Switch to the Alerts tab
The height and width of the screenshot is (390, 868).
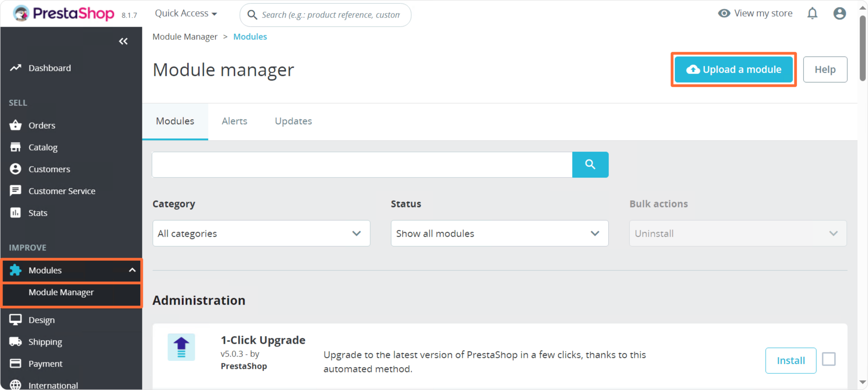(x=234, y=121)
